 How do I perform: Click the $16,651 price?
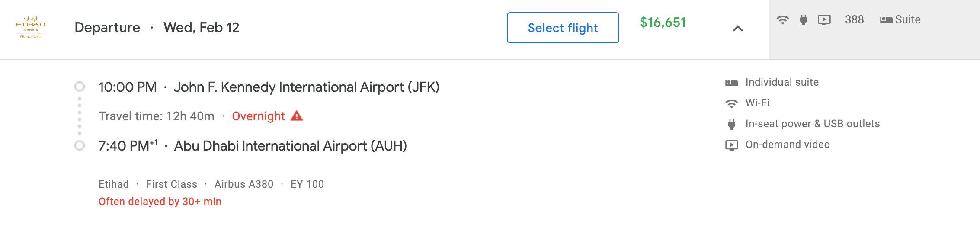coord(663,22)
